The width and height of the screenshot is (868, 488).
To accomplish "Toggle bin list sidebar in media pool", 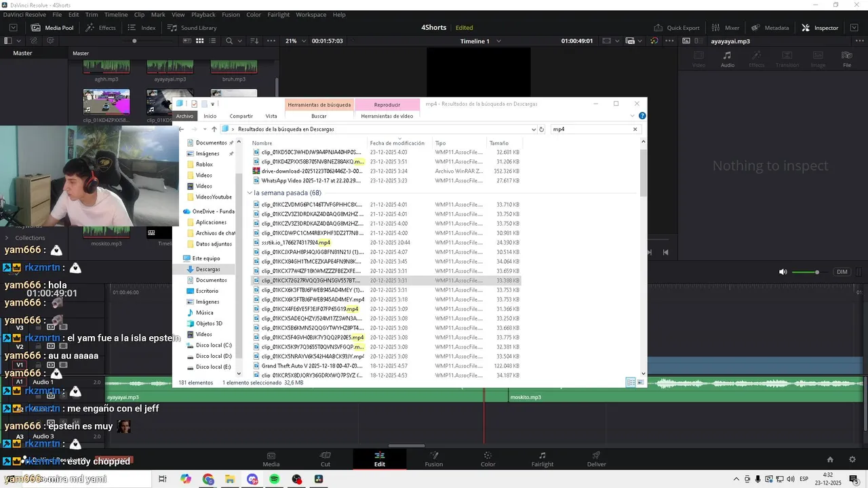I will (9, 41).
